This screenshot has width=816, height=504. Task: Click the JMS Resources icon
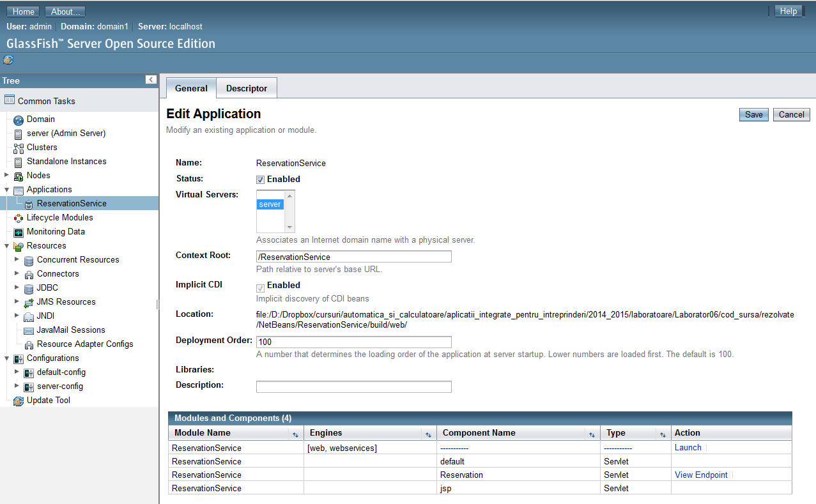[x=29, y=302]
